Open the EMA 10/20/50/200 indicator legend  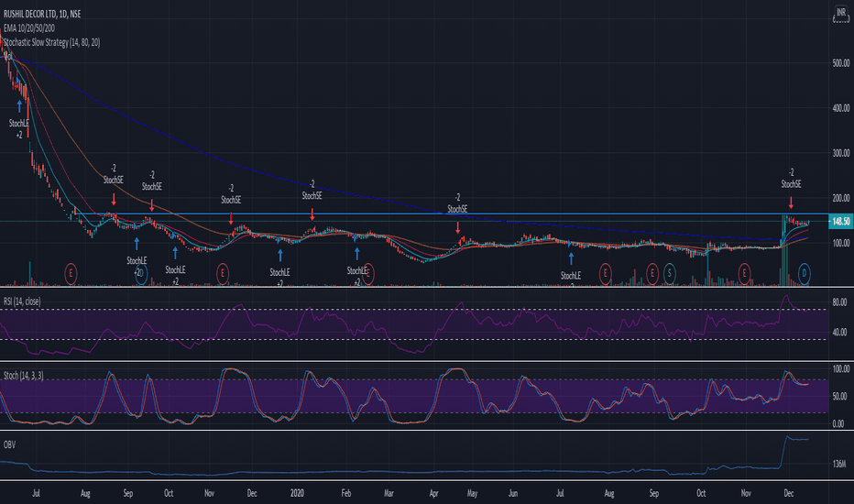[x=29, y=28]
